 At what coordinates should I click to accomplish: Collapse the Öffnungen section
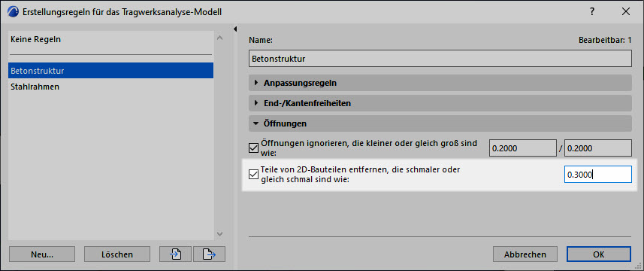click(x=440, y=123)
